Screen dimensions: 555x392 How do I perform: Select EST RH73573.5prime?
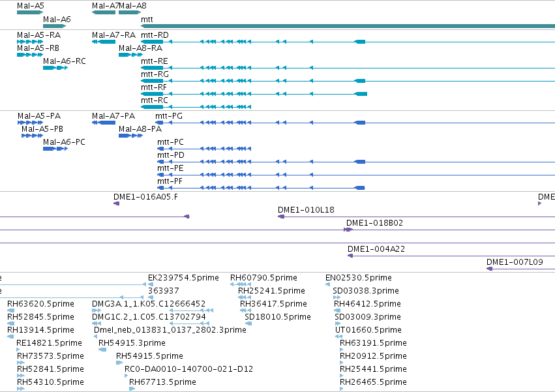click(21, 363)
